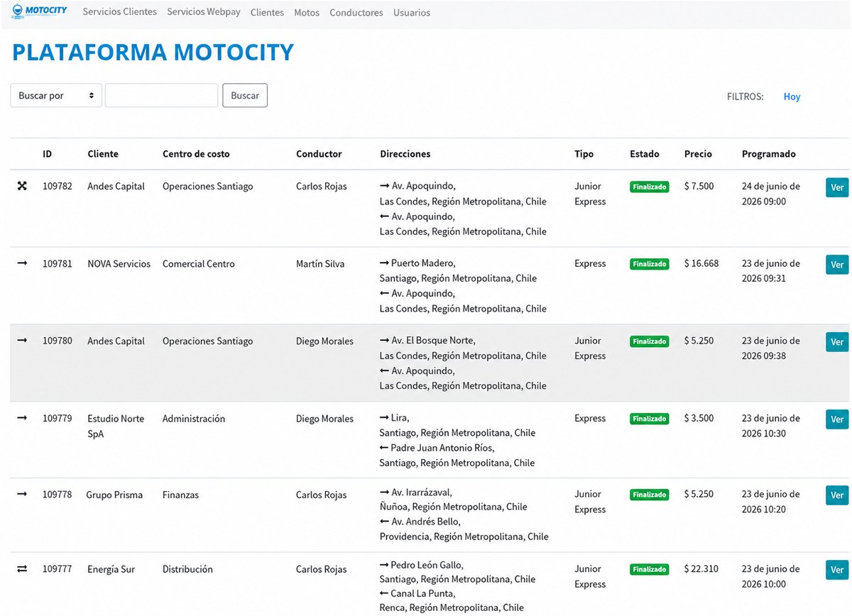Click Finalizado badge on row 109781
Screen dimensions: 852x616
pyautogui.click(x=649, y=264)
